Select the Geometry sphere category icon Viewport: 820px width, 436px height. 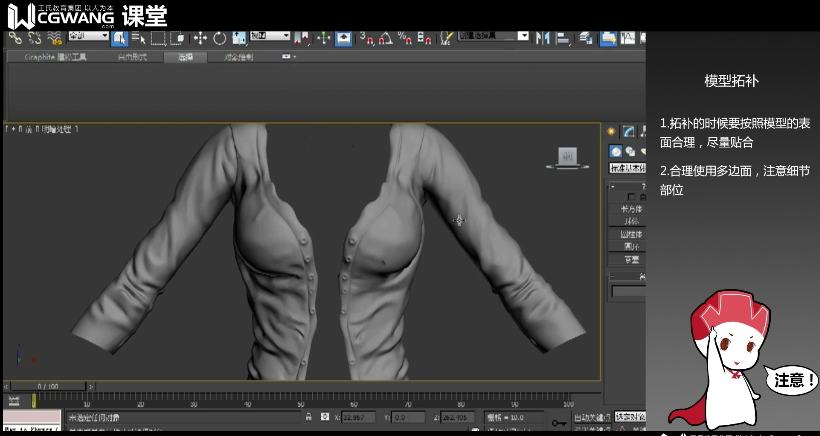(616, 151)
